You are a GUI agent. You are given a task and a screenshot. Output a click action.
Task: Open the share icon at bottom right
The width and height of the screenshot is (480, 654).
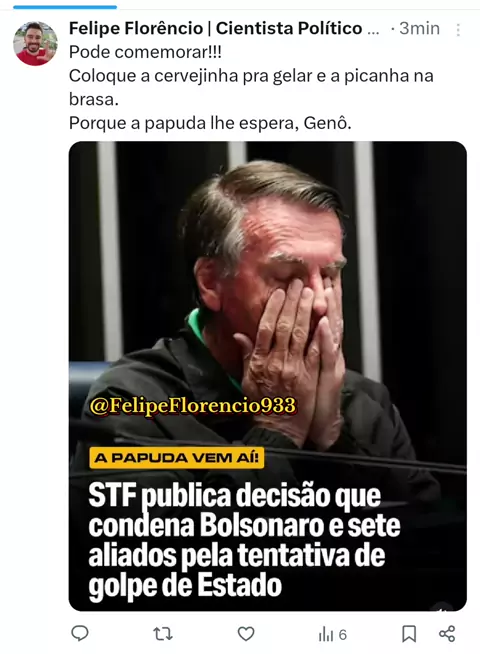pos(447,634)
